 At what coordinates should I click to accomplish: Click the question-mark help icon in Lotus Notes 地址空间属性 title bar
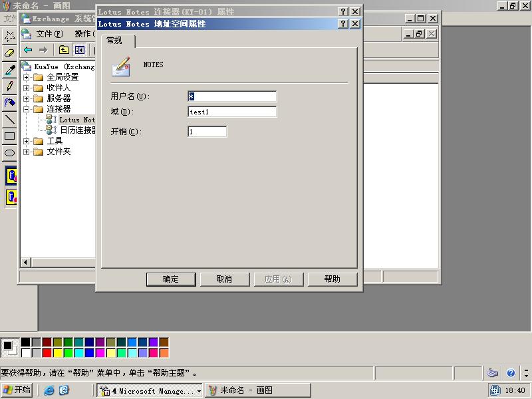pyautogui.click(x=343, y=23)
